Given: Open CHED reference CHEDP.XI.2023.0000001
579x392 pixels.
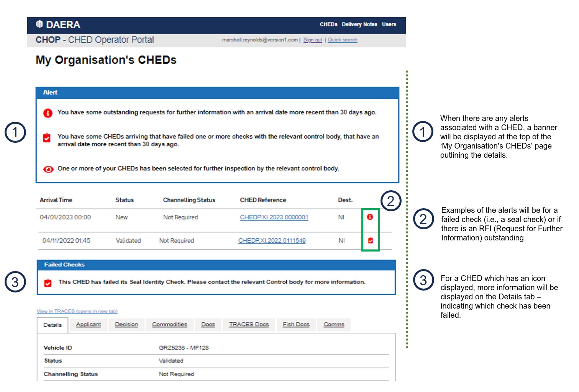Looking at the screenshot, I should pyautogui.click(x=274, y=217).
